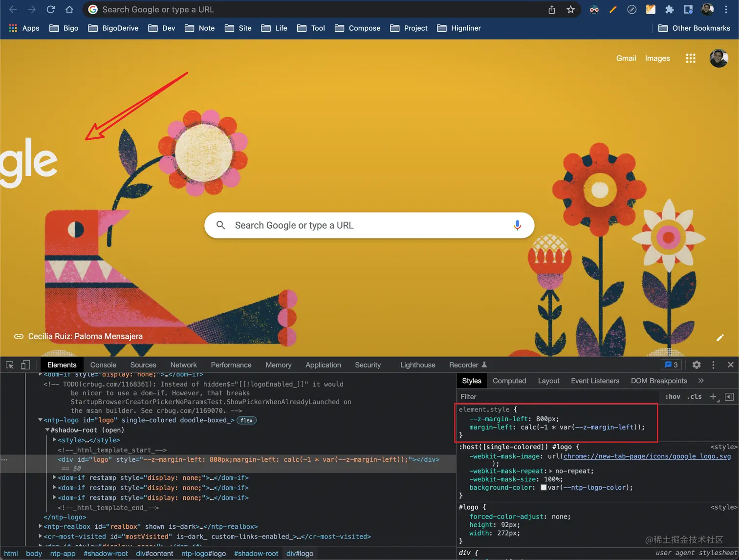Open the DevTools settings gear

coord(696,365)
